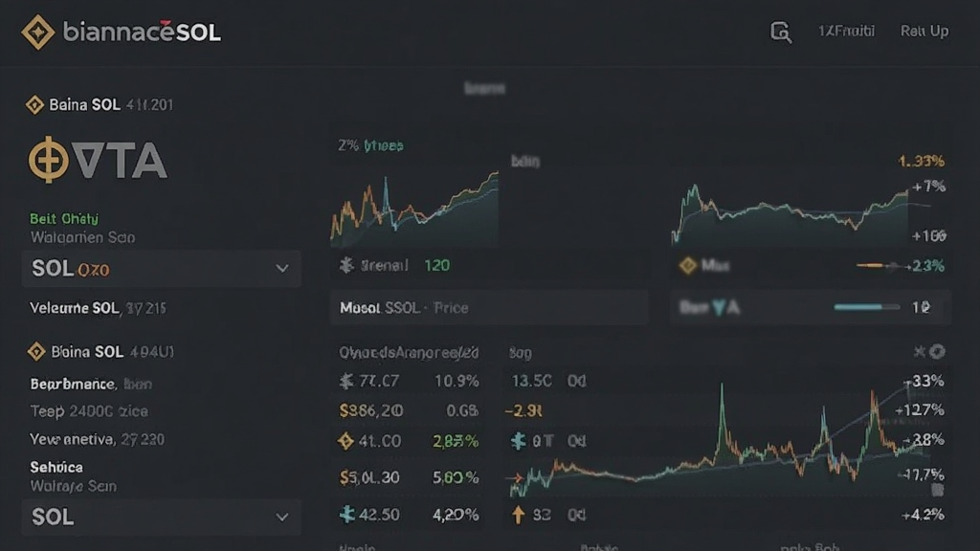
Task: Click the 4,20% value
Action: coord(456,516)
